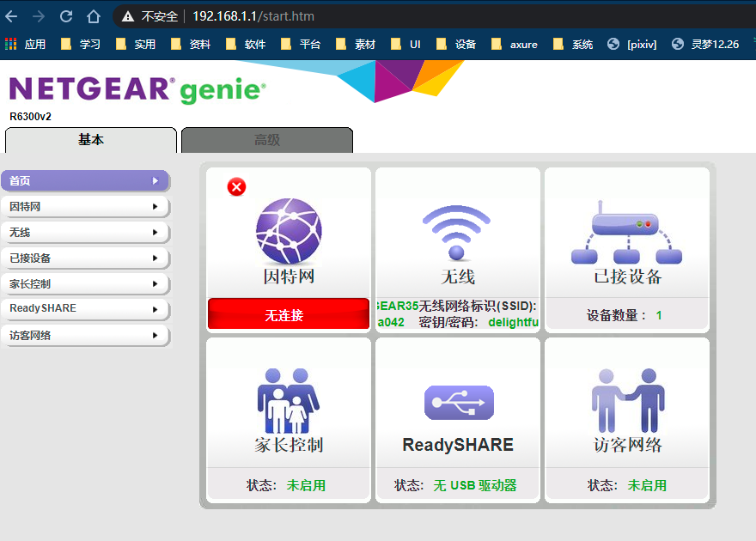Open the 素材 bookmark folder
This screenshot has height=541, width=756.
pos(356,45)
